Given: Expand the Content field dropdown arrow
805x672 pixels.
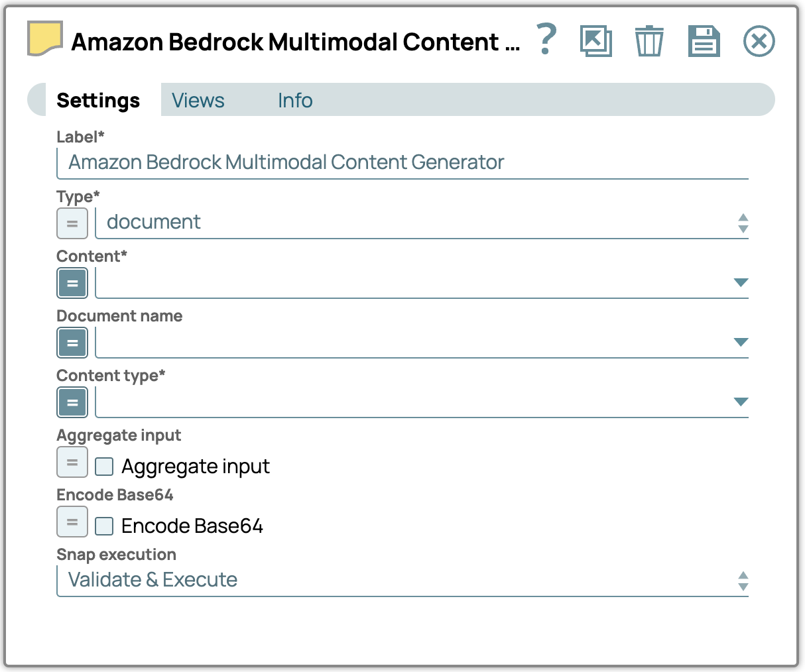Looking at the screenshot, I should (x=741, y=283).
